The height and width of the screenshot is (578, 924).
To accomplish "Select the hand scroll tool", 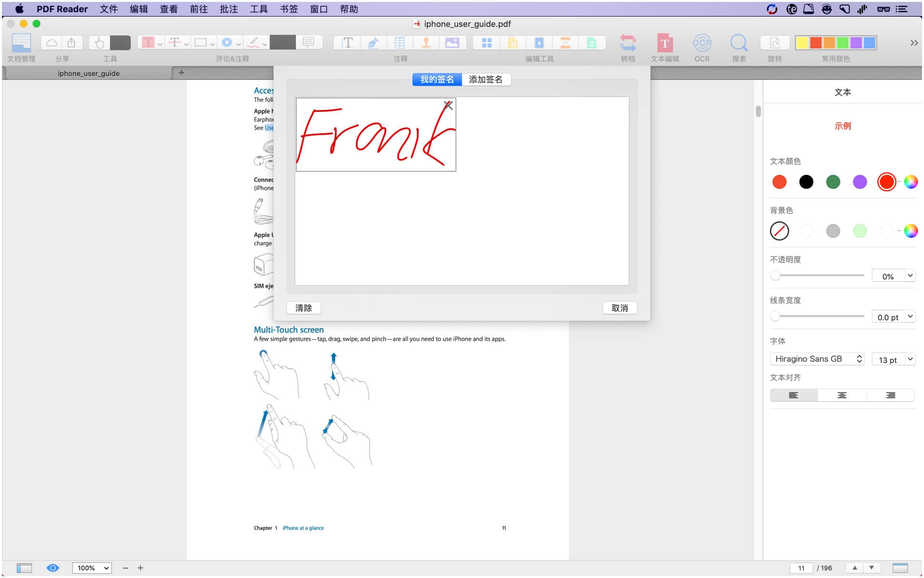I will click(x=99, y=43).
